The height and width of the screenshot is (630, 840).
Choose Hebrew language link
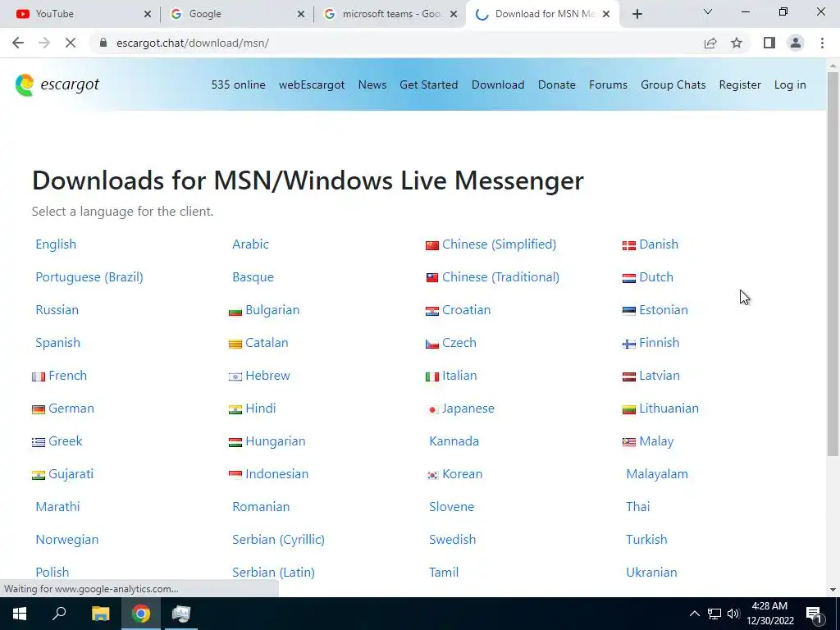[267, 376]
